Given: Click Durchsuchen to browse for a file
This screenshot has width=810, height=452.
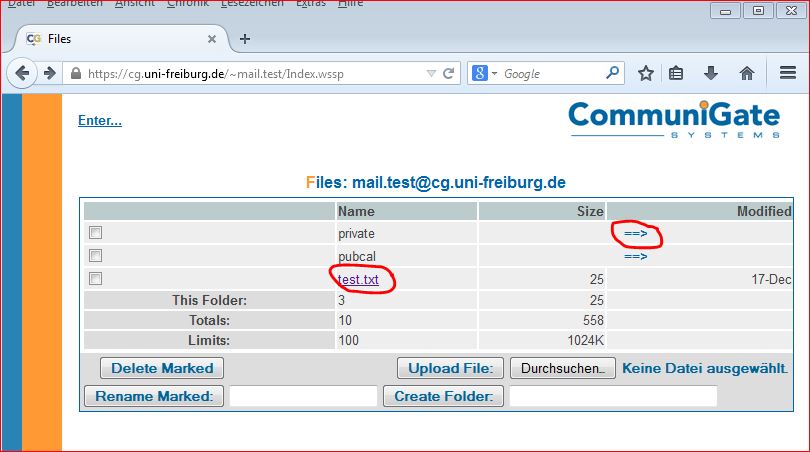Looking at the screenshot, I should pos(563,368).
